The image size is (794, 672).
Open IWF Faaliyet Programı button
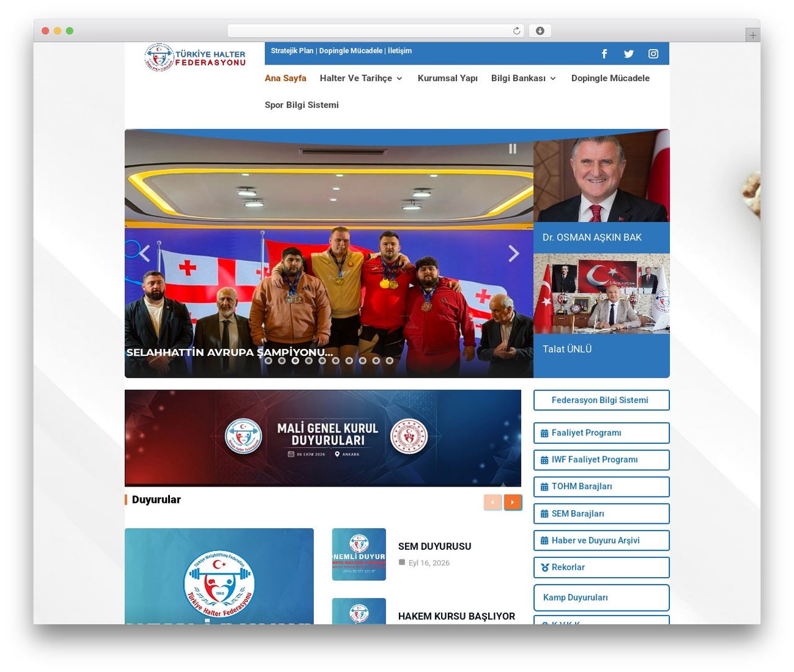(x=602, y=460)
